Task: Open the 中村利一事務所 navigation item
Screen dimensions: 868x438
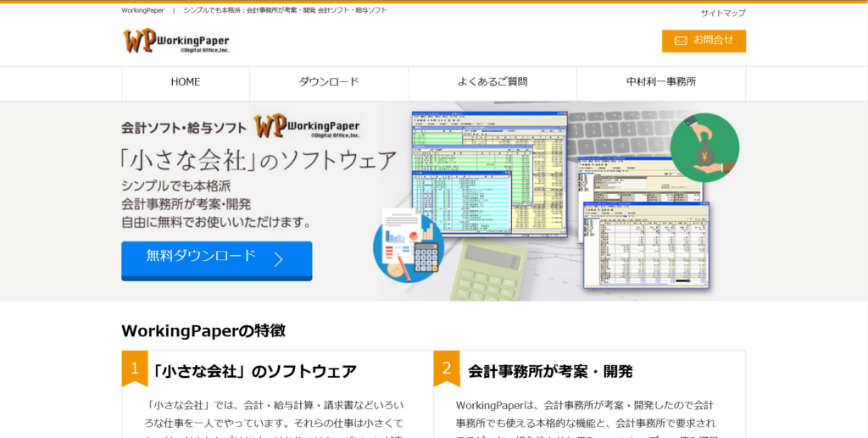Action: (x=661, y=82)
